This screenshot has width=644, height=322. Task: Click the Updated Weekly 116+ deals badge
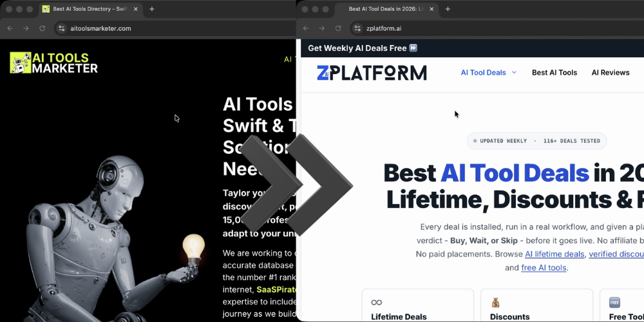537,141
